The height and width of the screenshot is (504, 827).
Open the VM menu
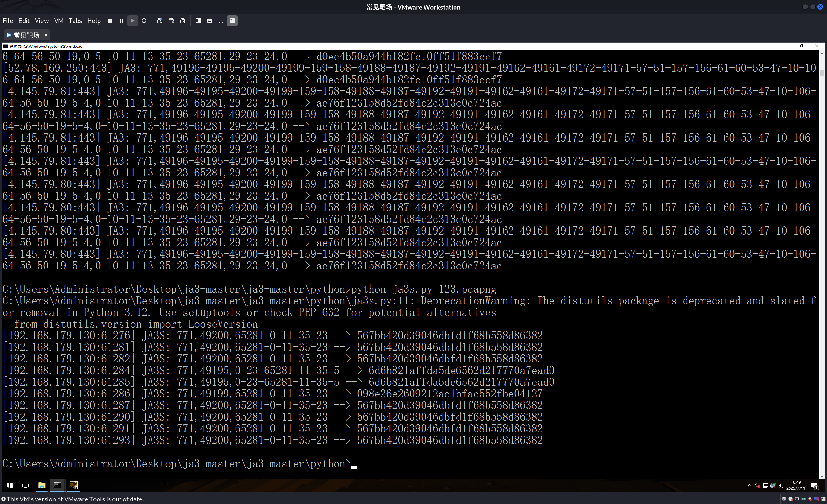(x=59, y=21)
